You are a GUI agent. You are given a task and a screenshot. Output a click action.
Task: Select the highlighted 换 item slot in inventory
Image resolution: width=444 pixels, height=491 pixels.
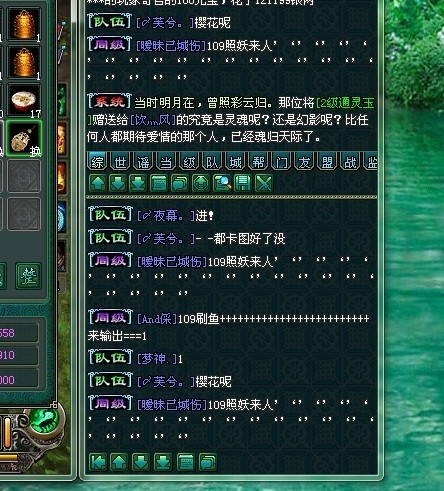pyautogui.click(x=24, y=139)
